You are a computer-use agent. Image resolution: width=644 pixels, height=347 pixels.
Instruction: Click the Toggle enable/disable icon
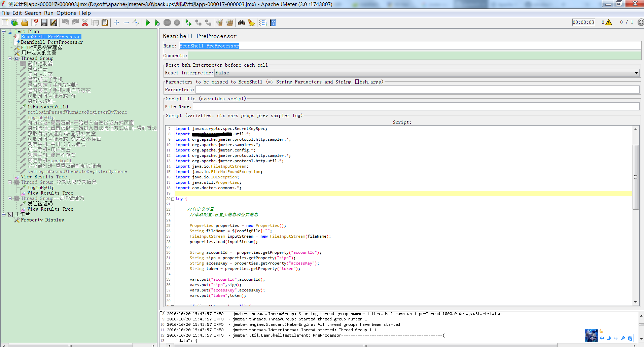(136, 23)
